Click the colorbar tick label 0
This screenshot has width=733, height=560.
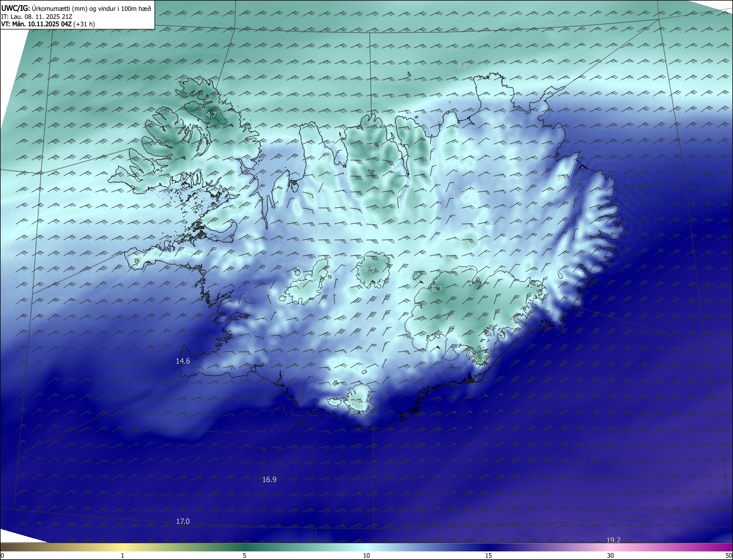click(2, 555)
